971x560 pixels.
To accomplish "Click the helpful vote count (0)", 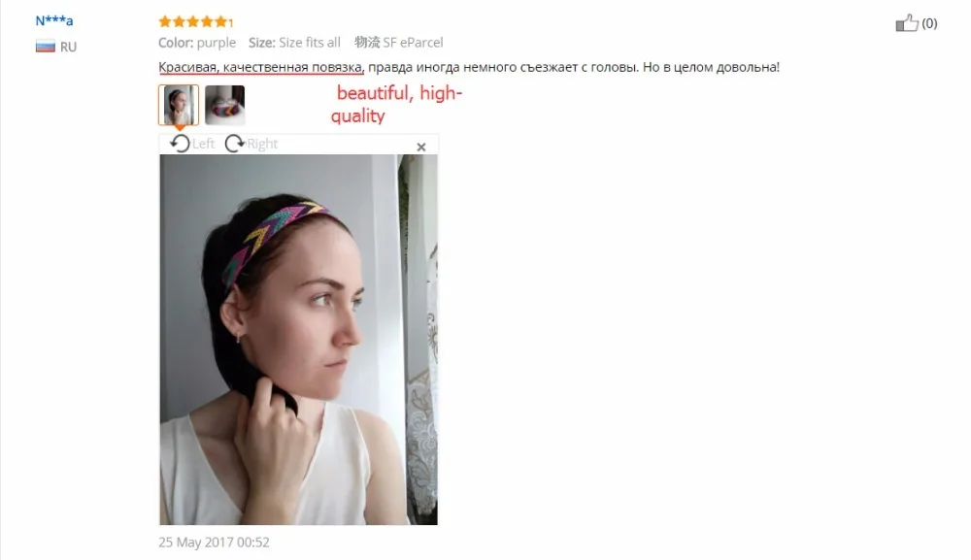I will point(929,23).
